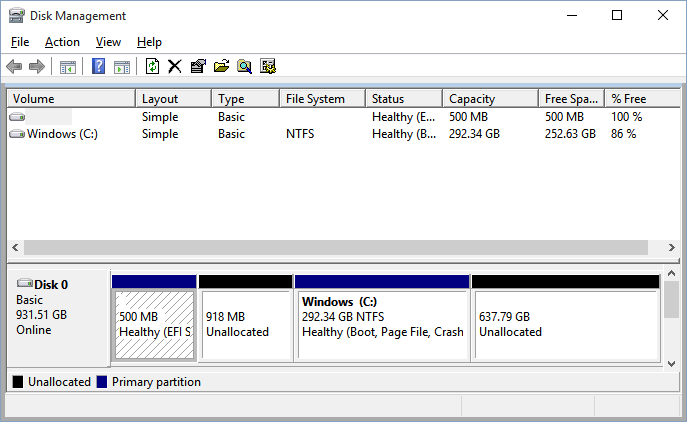Click the Disk 0 label panel
687x422 pixels.
pyautogui.click(x=56, y=315)
